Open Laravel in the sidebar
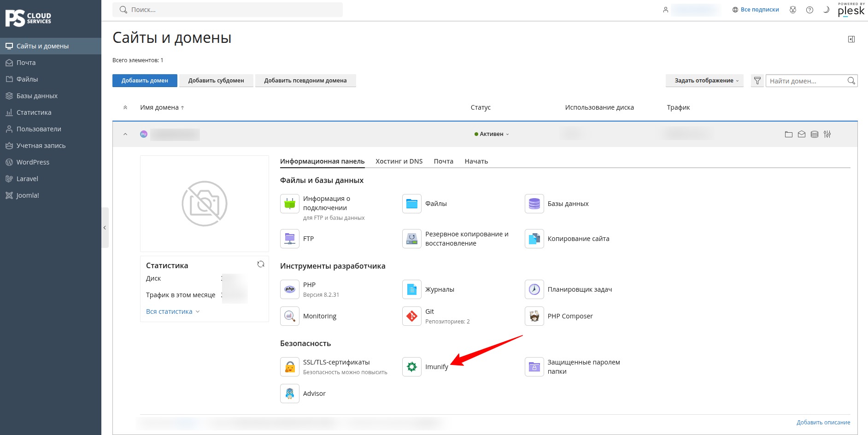 51,179
